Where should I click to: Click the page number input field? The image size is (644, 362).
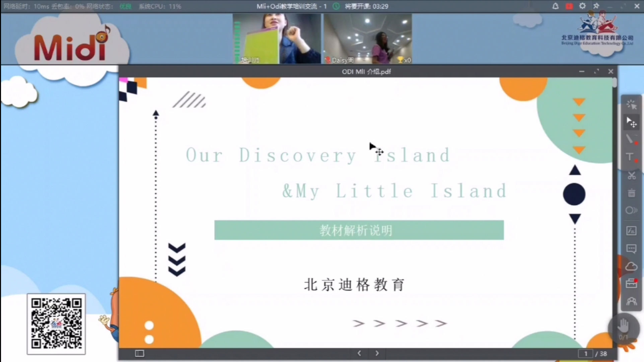click(x=586, y=354)
